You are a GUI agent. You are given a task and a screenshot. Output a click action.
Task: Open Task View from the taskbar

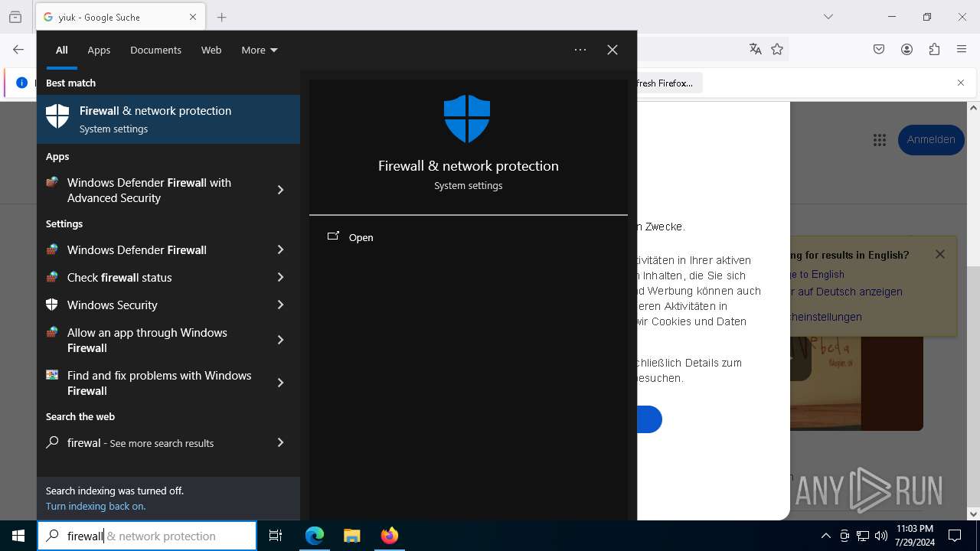pyautogui.click(x=276, y=536)
